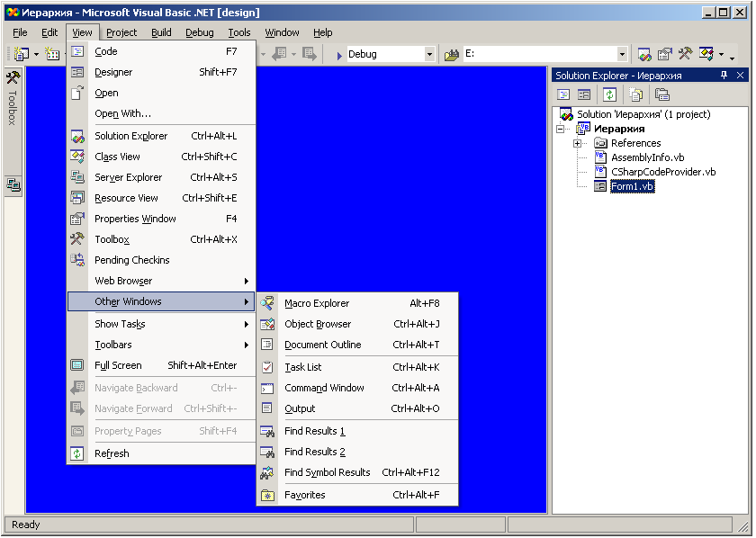Open the Edit menu

click(x=49, y=32)
